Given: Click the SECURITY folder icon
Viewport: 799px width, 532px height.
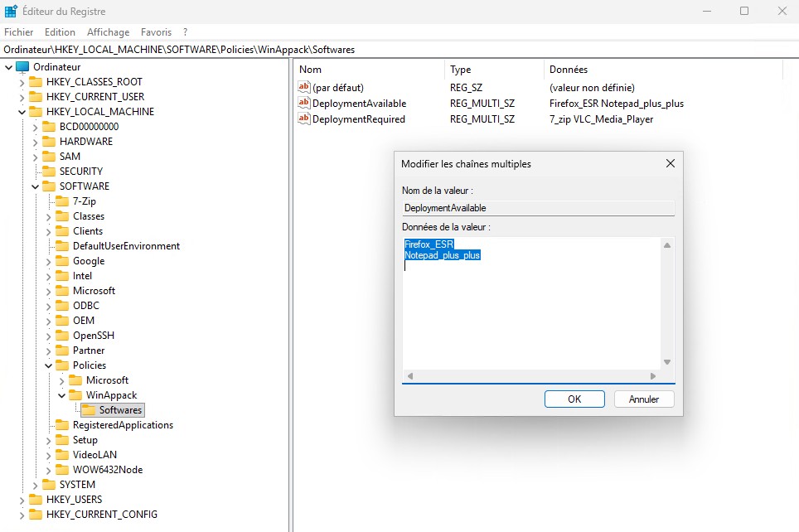Looking at the screenshot, I should click(x=49, y=171).
